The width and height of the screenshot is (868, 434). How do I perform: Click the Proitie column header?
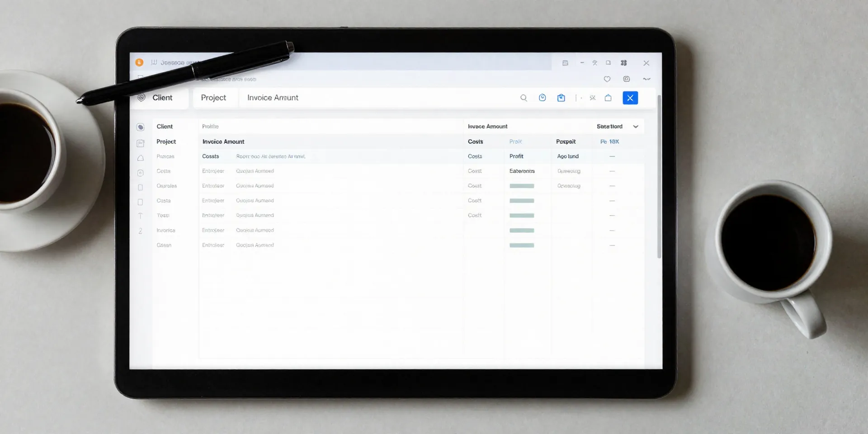point(210,127)
